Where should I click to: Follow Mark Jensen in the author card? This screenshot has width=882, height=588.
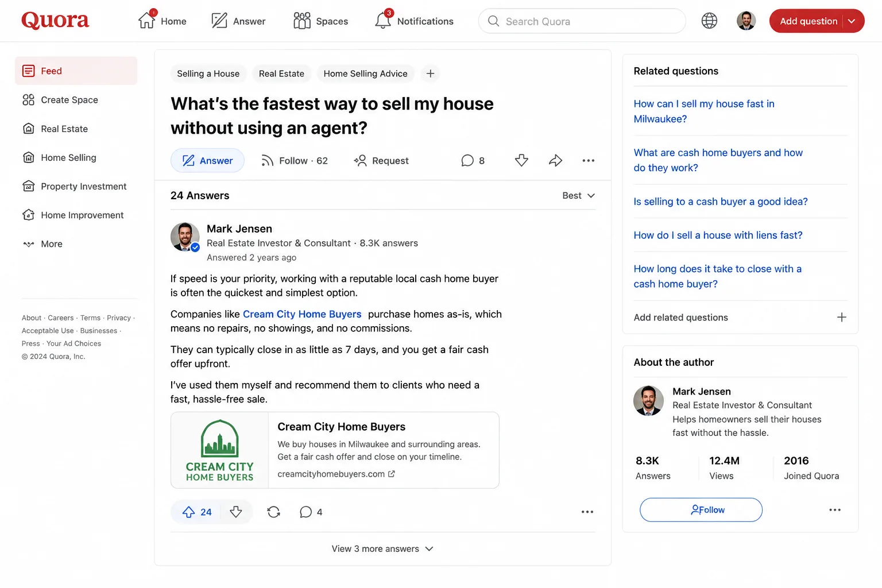pos(701,510)
